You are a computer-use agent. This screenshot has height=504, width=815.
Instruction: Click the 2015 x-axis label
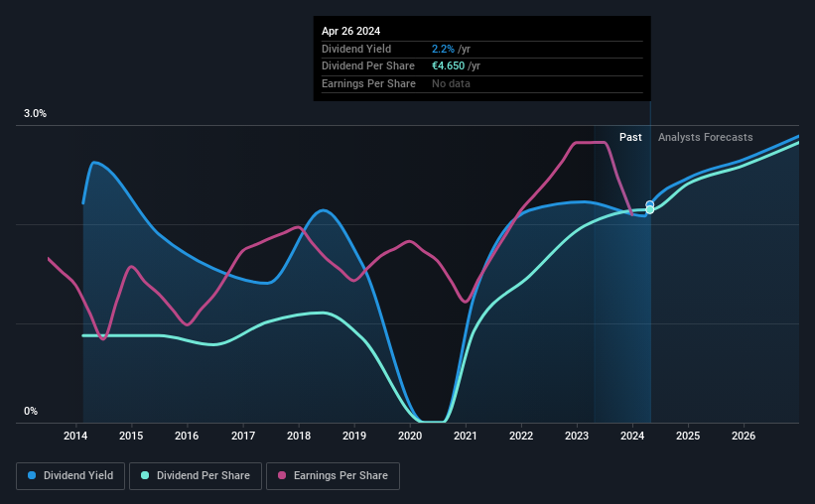pos(131,436)
